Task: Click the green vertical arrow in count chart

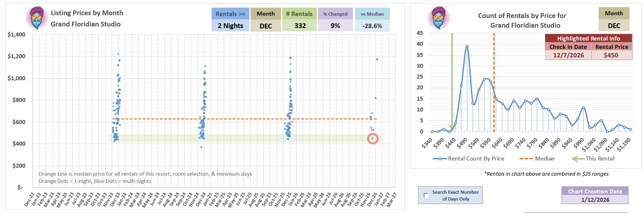Action: click(x=452, y=80)
